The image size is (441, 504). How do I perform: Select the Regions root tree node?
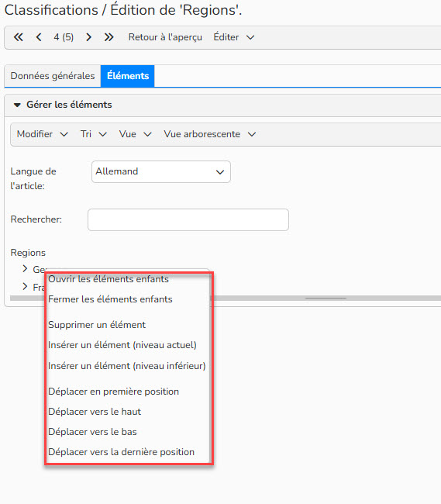28,253
